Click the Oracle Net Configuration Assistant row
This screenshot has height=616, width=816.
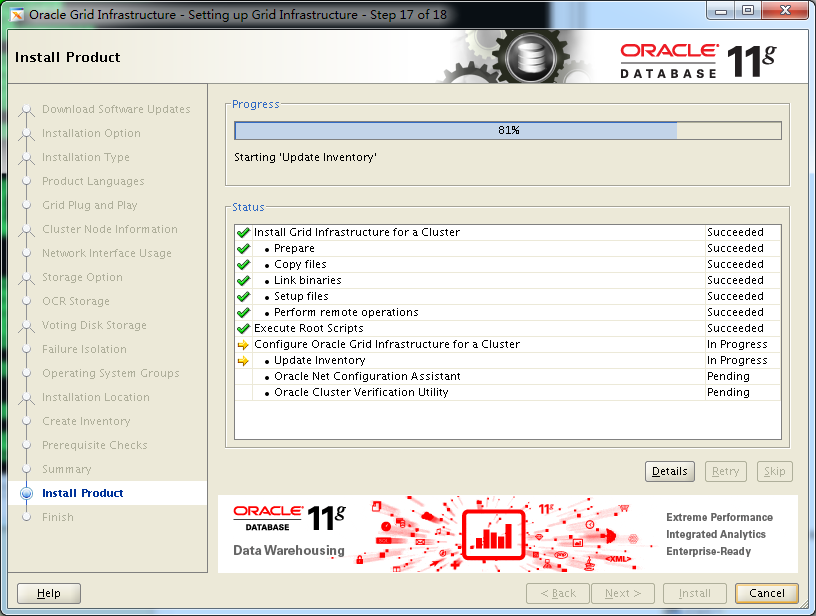click(507, 377)
